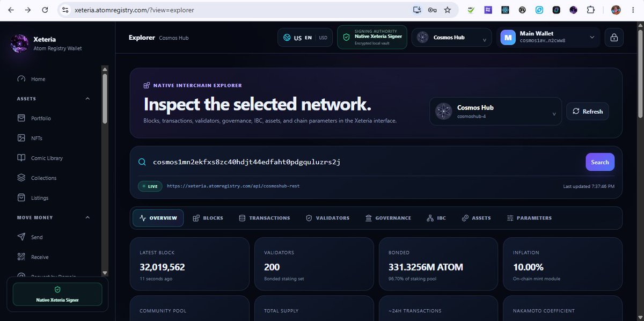The width and height of the screenshot is (644, 321).
Task: Click the install app icon in address bar
Action: pyautogui.click(x=417, y=10)
